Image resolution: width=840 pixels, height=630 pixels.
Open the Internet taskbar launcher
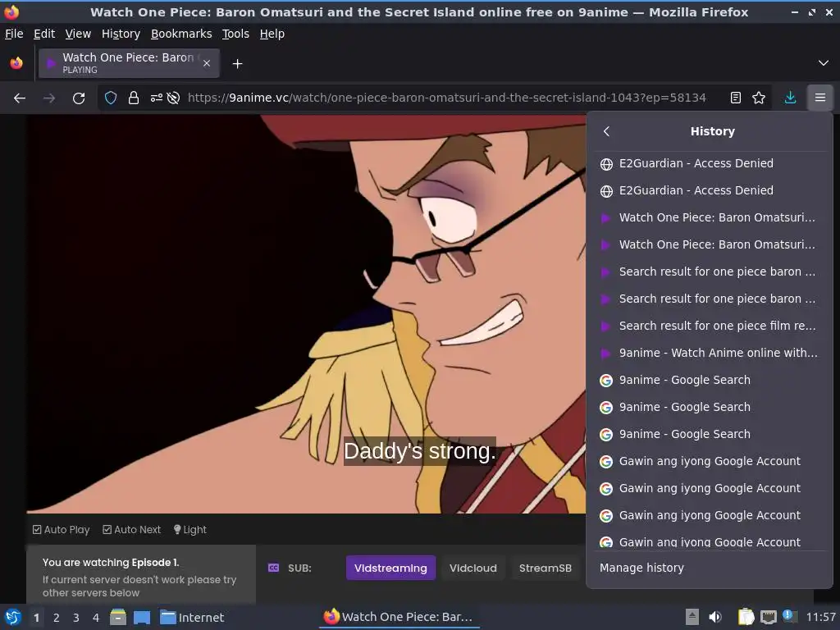click(x=192, y=618)
